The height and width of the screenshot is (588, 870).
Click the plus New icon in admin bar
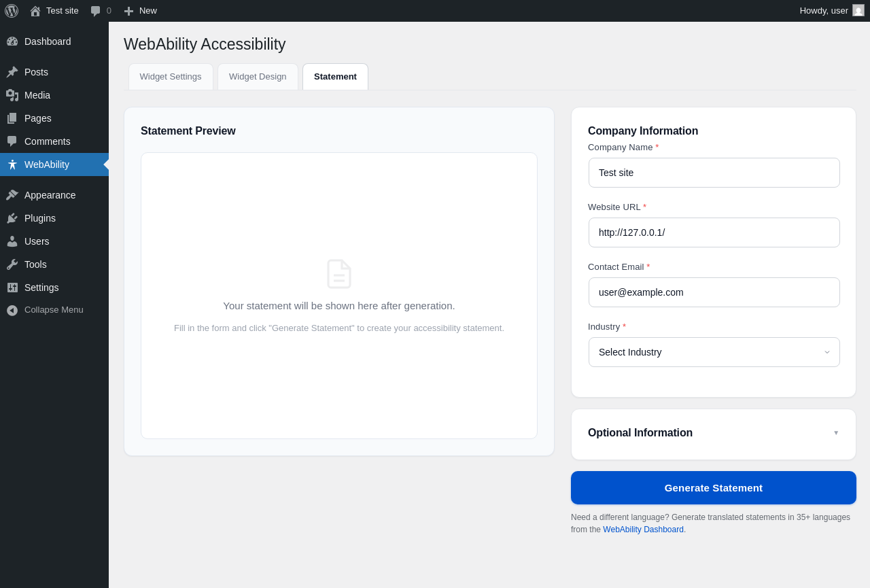128,11
